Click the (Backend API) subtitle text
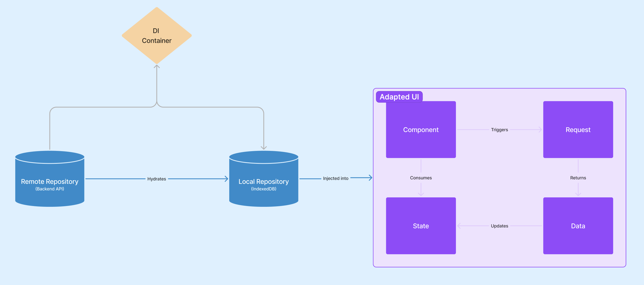 click(50, 189)
